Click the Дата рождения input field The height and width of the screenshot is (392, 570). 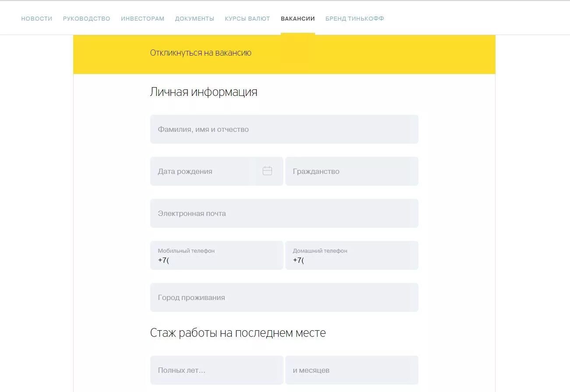(x=202, y=171)
